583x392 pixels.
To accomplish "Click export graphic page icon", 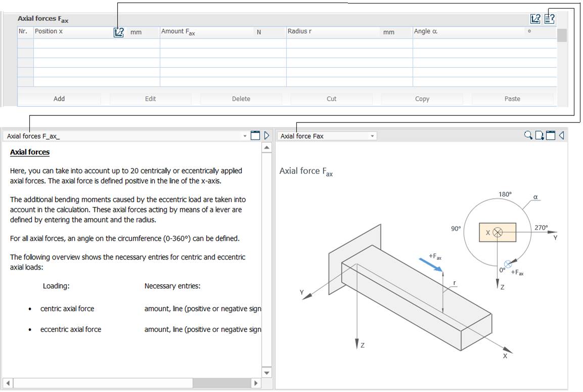I will click(x=540, y=136).
